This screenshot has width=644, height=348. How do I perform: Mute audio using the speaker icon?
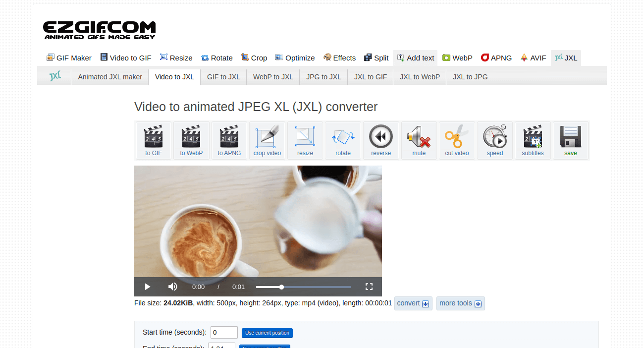click(x=172, y=287)
